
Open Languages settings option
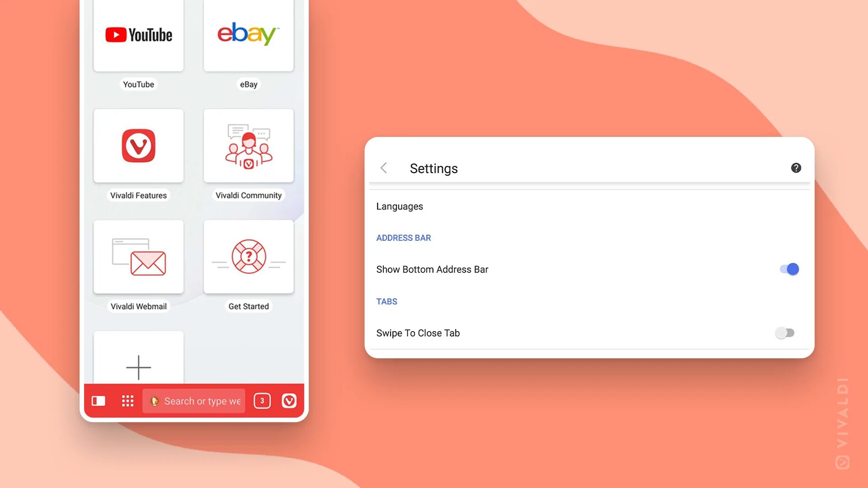coord(400,206)
